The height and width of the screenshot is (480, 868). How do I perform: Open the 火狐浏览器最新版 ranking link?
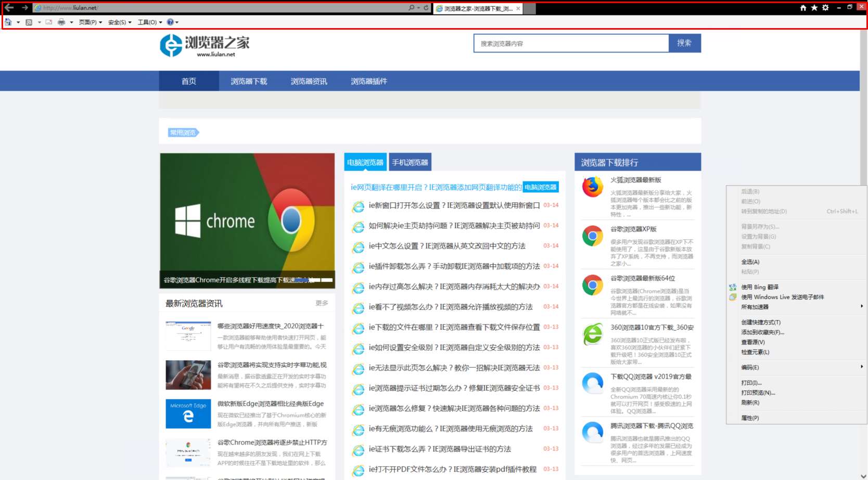[x=635, y=180]
